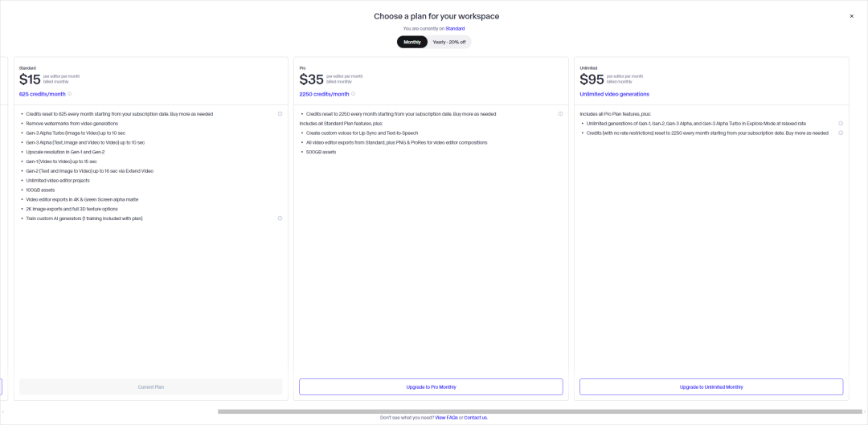
Task: Click 'Video editor exports in 4K & Green Screen' row
Action: click(82, 199)
